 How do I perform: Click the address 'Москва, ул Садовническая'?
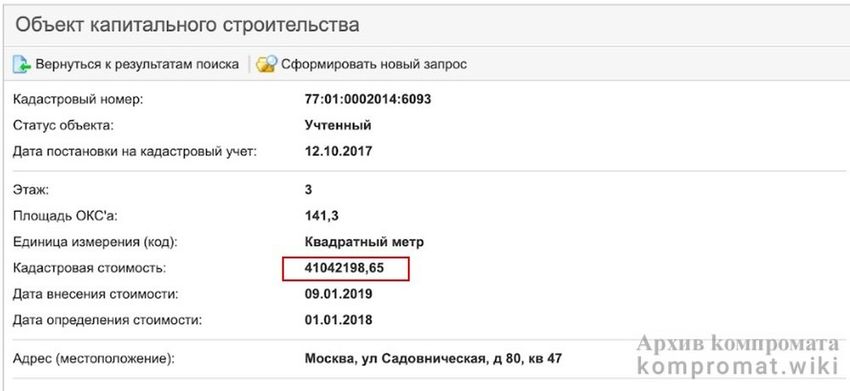[394, 358]
